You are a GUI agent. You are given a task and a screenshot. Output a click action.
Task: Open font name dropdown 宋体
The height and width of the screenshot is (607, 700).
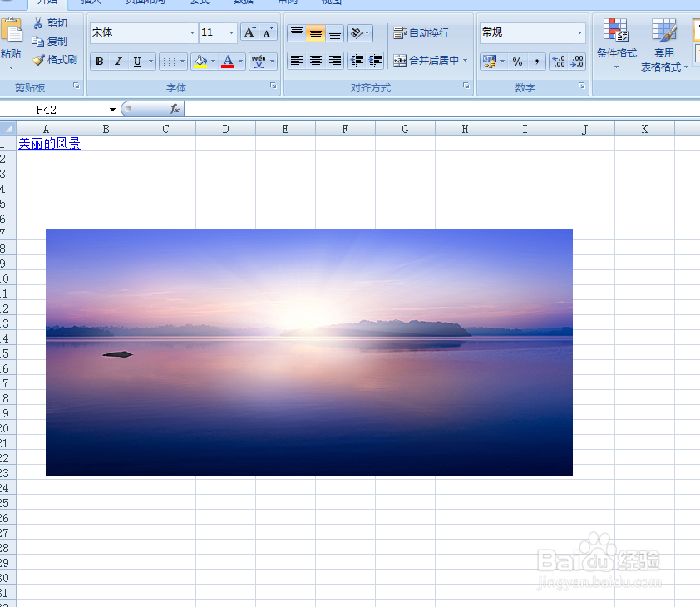192,32
